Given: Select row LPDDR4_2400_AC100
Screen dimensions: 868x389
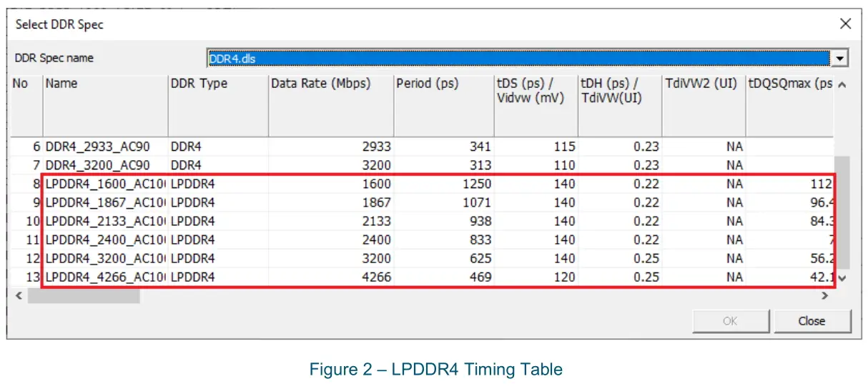Looking at the screenshot, I should click(x=422, y=239).
